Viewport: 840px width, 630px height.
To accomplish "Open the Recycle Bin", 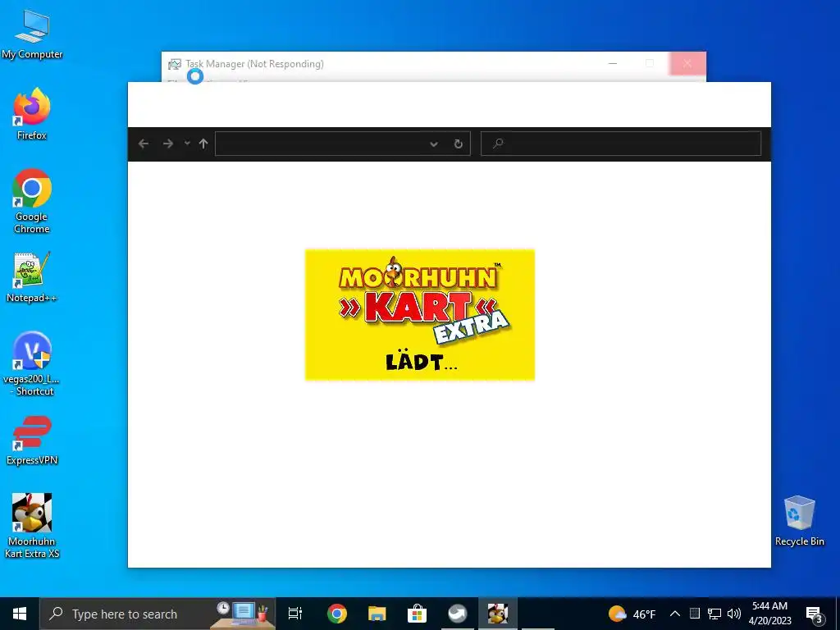I will (x=799, y=521).
